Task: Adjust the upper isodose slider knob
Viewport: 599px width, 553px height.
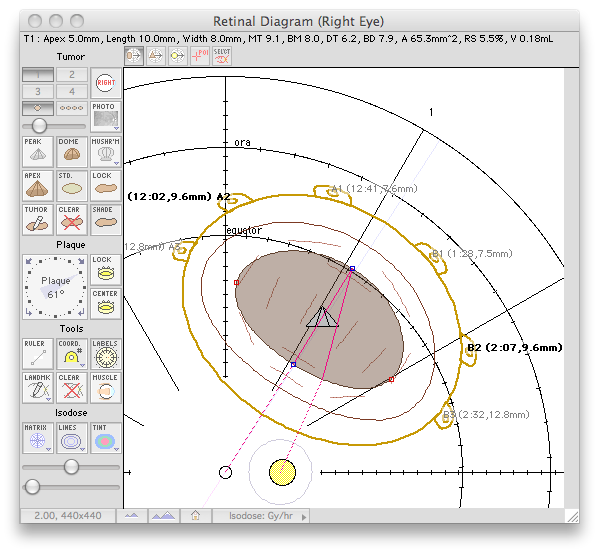Action: pyautogui.click(x=71, y=467)
